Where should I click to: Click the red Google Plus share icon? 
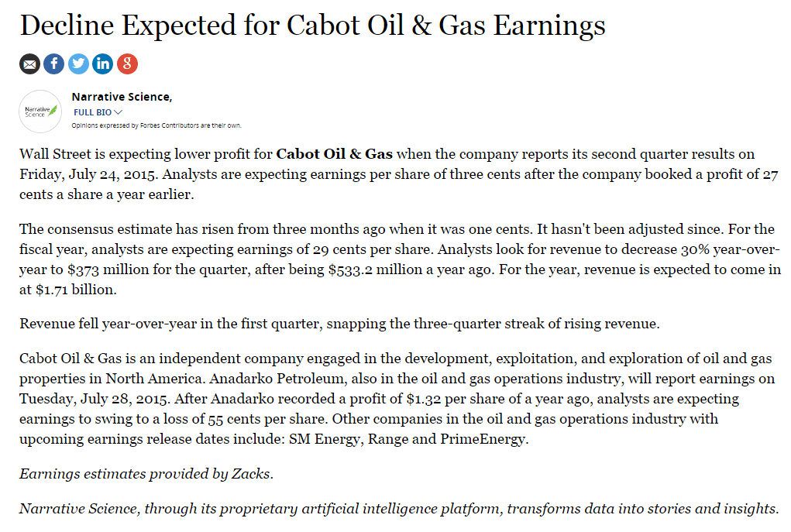[127, 64]
